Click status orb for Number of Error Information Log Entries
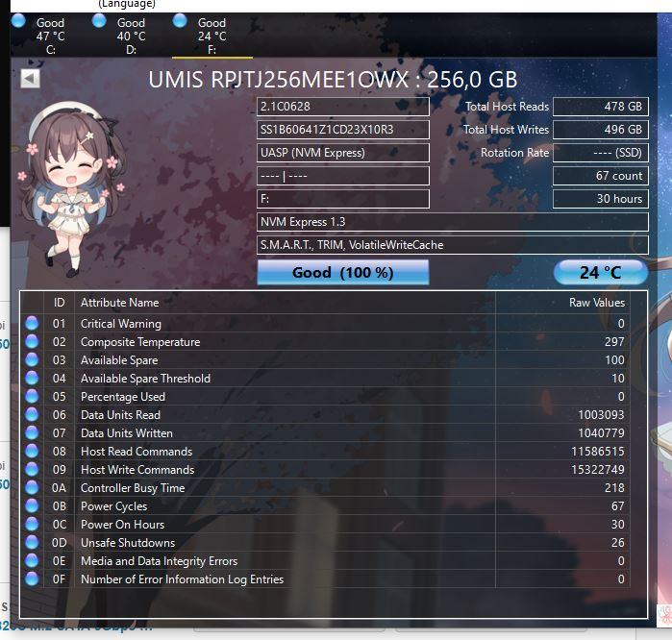This screenshot has width=672, height=640. point(32,579)
